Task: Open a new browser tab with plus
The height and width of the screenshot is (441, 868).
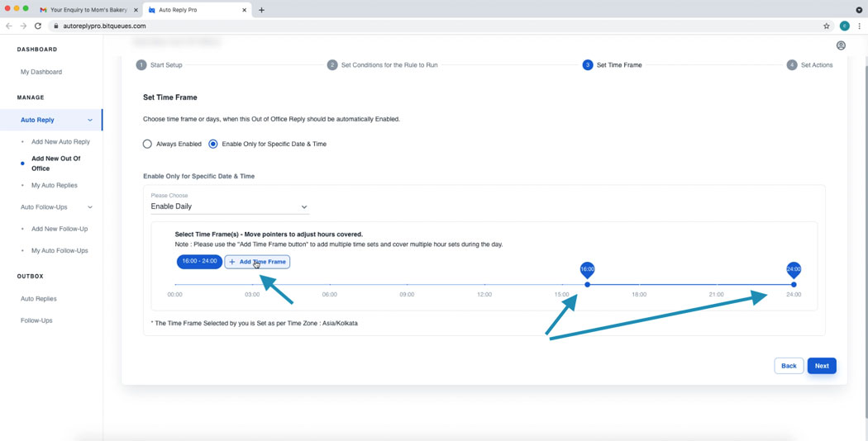Action: click(x=261, y=10)
